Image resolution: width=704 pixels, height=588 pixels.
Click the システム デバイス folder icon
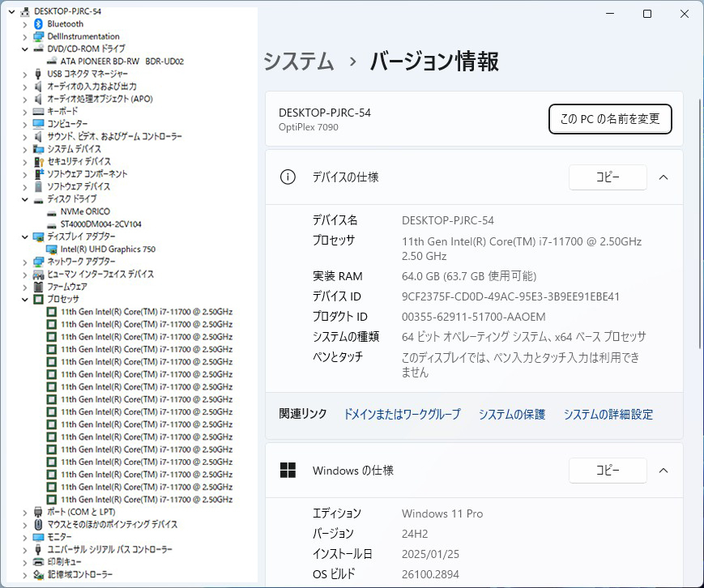pyautogui.click(x=39, y=149)
